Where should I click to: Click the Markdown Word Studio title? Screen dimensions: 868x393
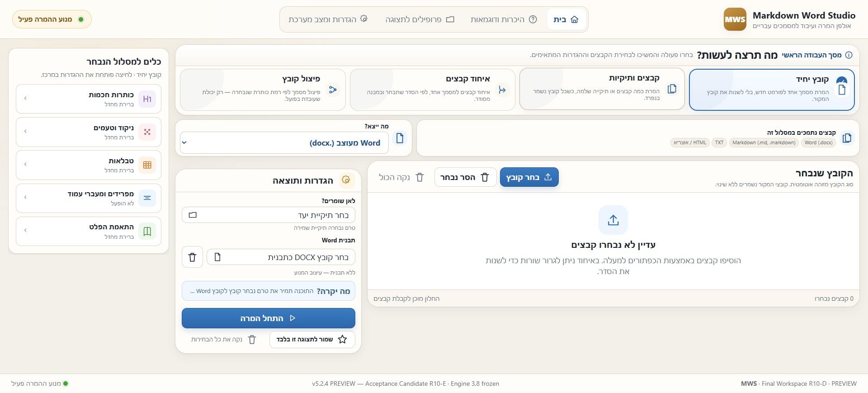[x=804, y=15]
